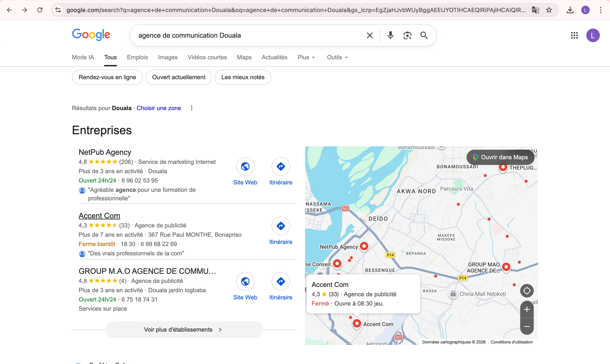The width and height of the screenshot is (610, 364).
Task: Open the three-dot options beside Résultats pour Douala
Action: click(x=191, y=108)
